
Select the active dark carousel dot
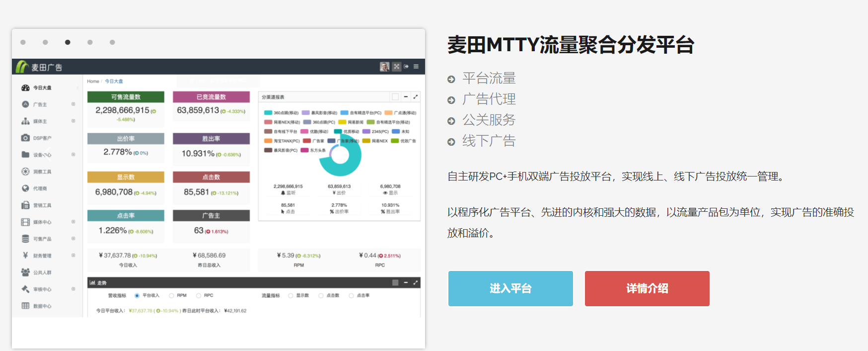coord(68,42)
